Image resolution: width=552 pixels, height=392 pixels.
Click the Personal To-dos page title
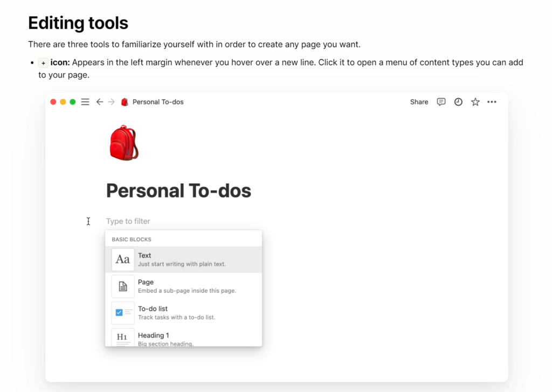tap(178, 191)
